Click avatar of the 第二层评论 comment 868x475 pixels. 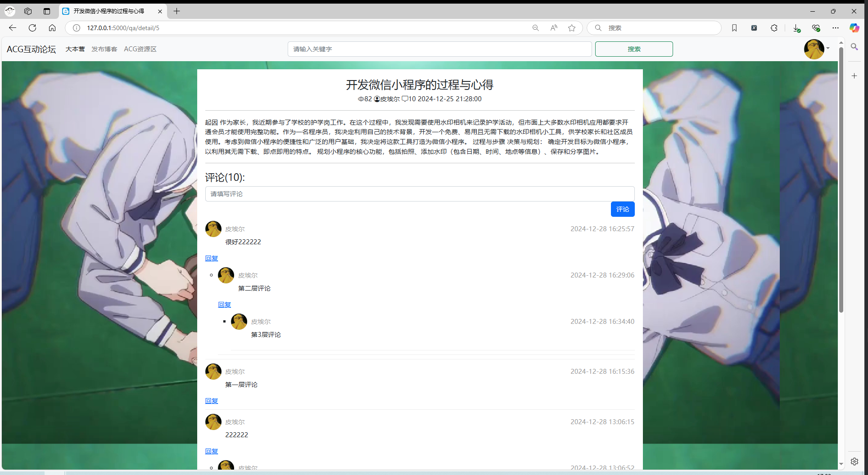[226, 275]
